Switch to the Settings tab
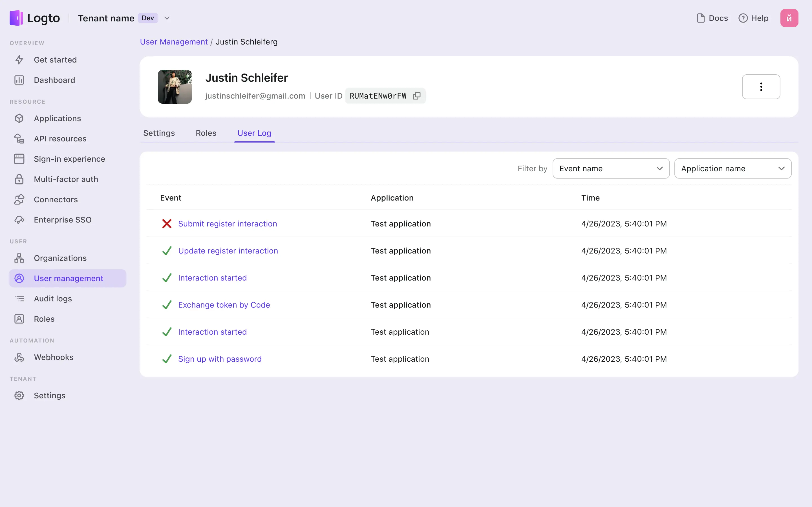Image resolution: width=812 pixels, height=507 pixels. point(158,133)
